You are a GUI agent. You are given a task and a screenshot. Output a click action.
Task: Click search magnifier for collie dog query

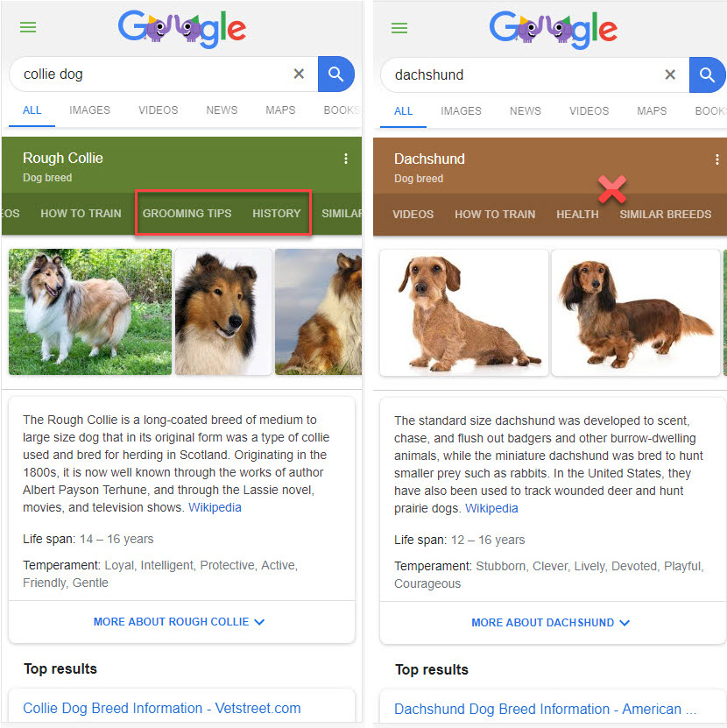point(335,74)
